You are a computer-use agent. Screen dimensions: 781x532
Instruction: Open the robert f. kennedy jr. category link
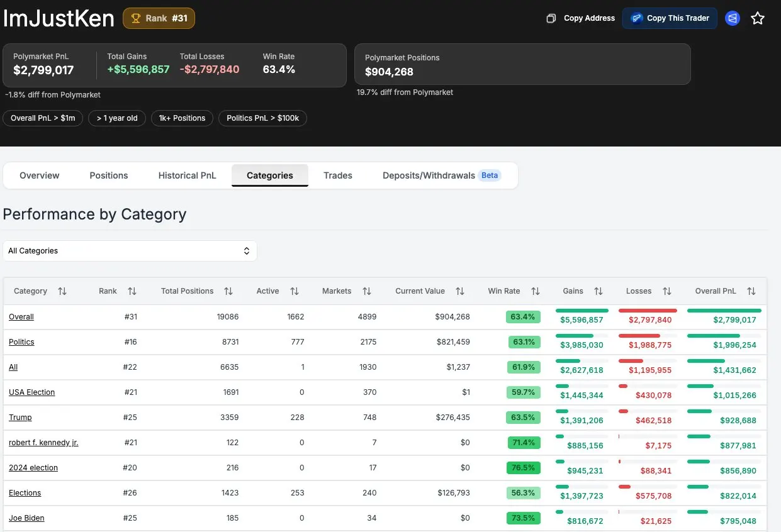pos(43,442)
